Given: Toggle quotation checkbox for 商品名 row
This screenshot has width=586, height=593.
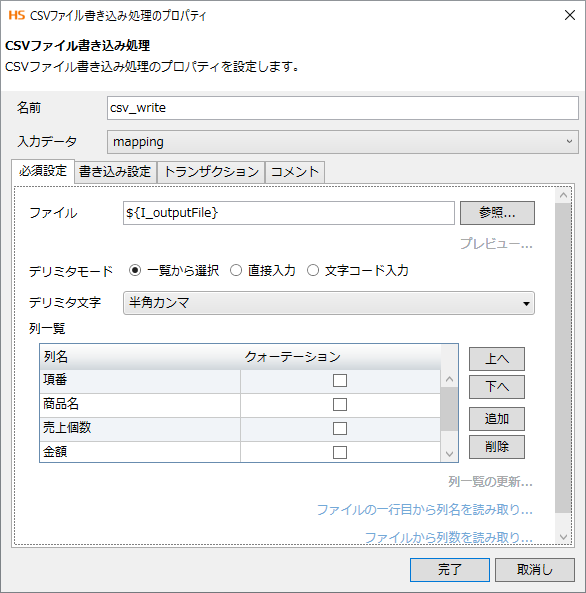Looking at the screenshot, I should point(340,404).
